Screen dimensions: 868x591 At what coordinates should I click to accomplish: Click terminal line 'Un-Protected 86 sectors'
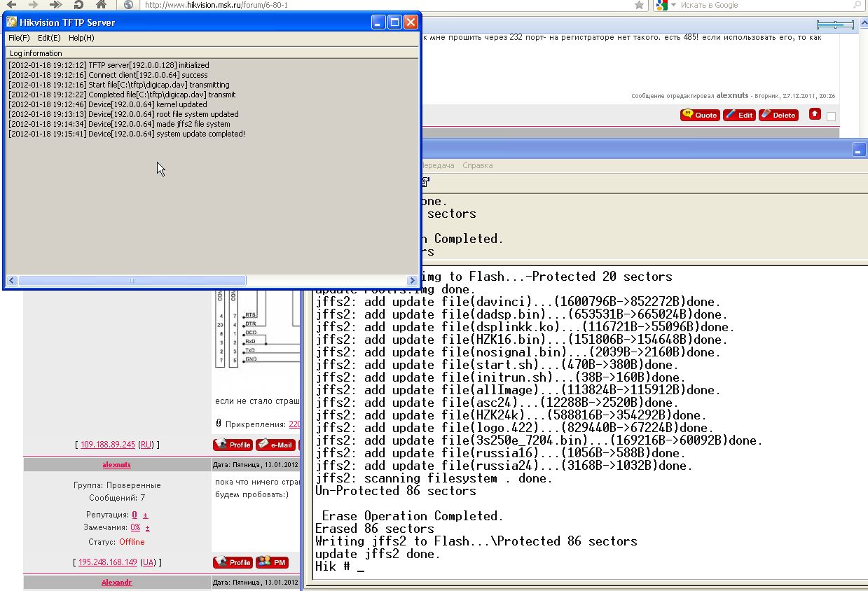pos(396,491)
